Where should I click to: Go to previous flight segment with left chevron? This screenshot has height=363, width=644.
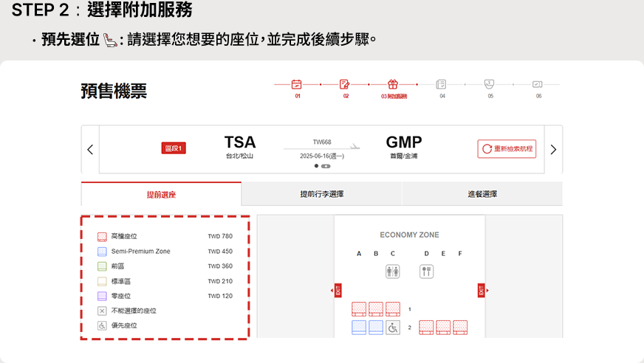[x=90, y=150]
